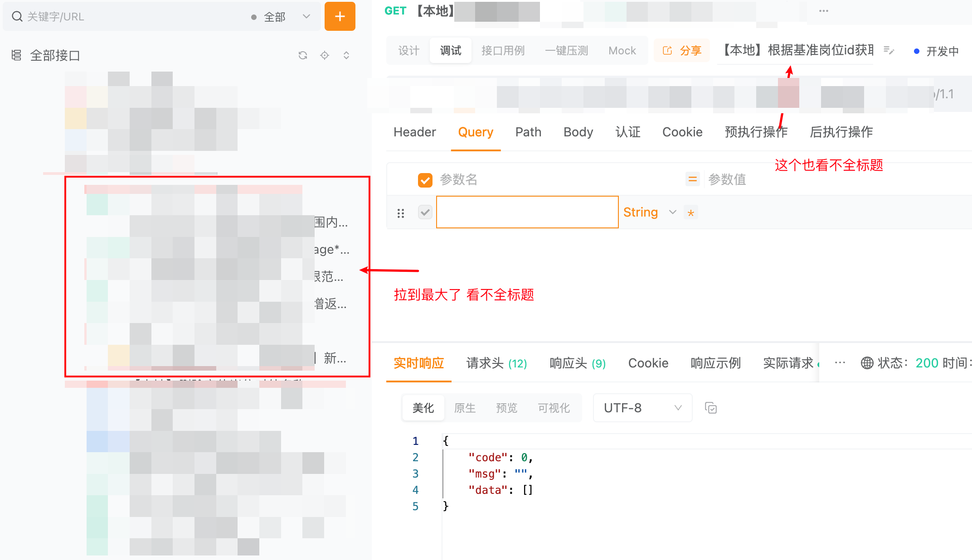Screen dimensions: 972x560
Task: Select the 实时响应 tab
Action: (x=418, y=363)
